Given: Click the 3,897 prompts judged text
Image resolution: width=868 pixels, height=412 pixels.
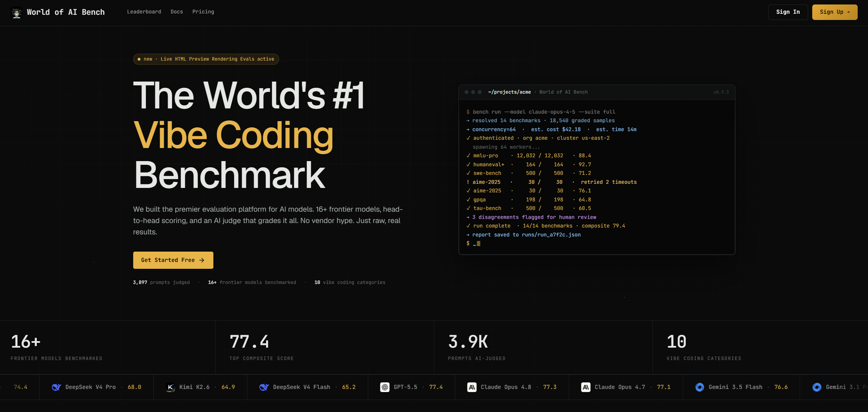Looking at the screenshot, I should (161, 283).
